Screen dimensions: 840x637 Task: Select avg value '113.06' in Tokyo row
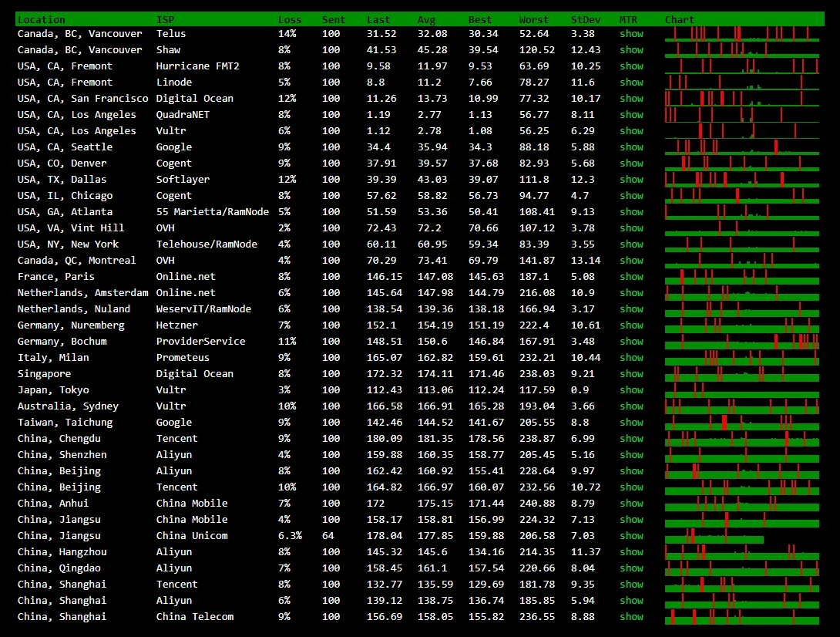tap(435, 389)
